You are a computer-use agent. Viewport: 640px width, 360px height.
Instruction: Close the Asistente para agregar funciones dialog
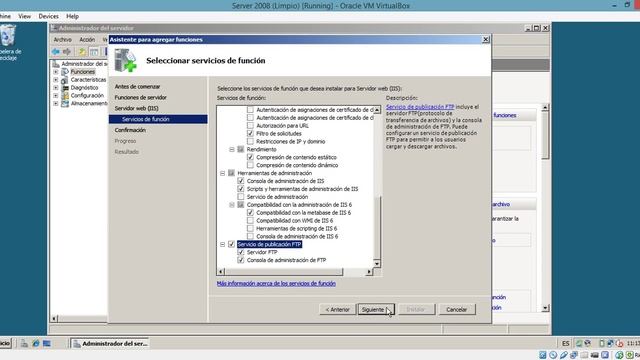pos(486,40)
